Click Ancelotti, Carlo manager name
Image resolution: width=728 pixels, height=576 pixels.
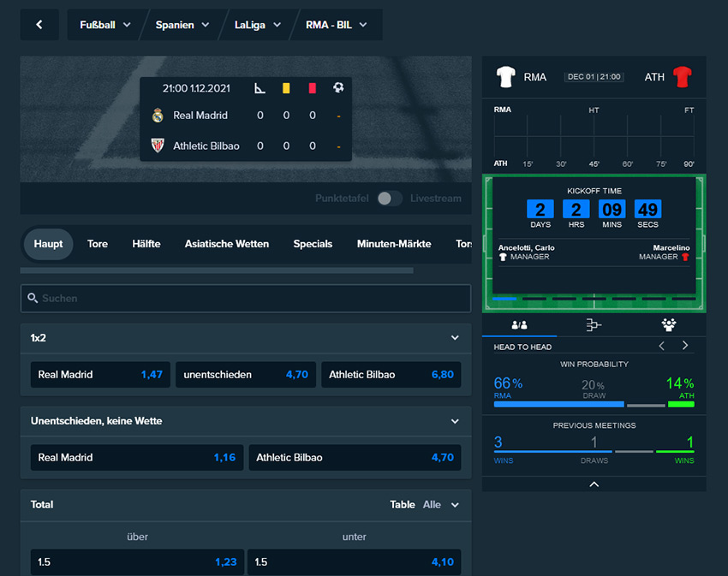tap(527, 248)
